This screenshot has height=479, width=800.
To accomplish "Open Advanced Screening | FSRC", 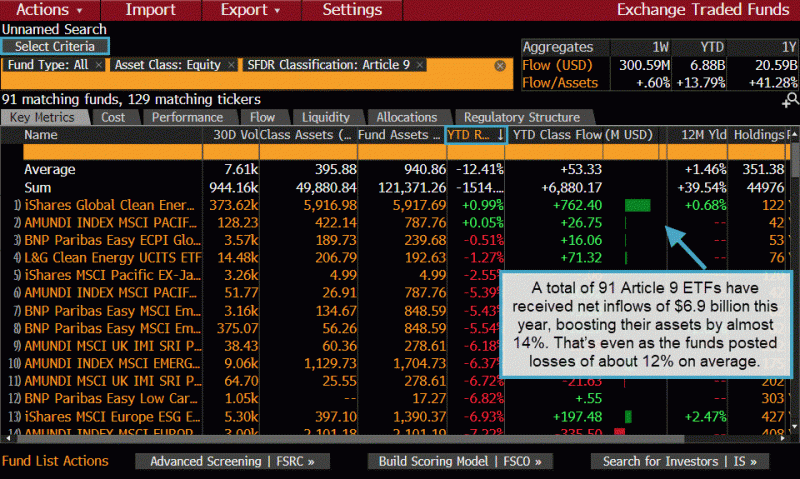I will point(232,462).
